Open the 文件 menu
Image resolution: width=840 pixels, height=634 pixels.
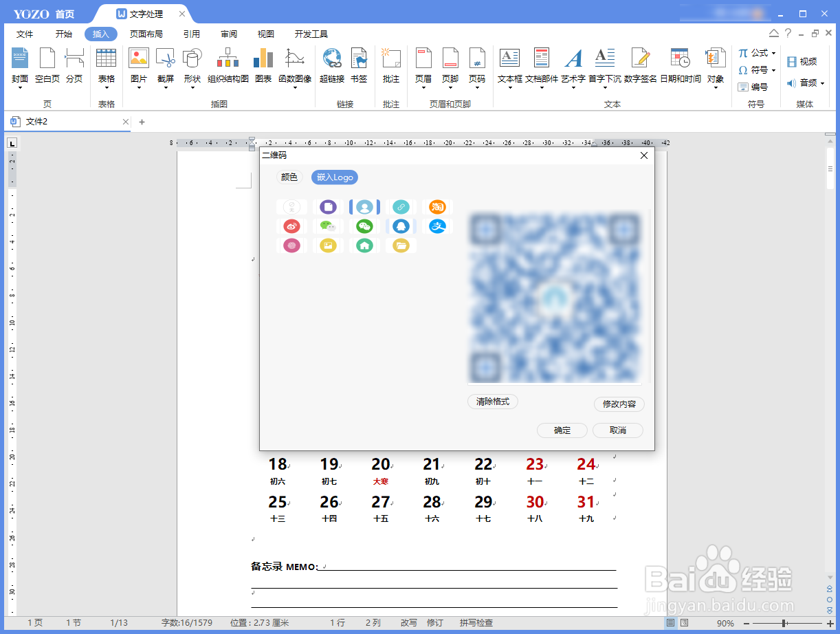[25, 34]
